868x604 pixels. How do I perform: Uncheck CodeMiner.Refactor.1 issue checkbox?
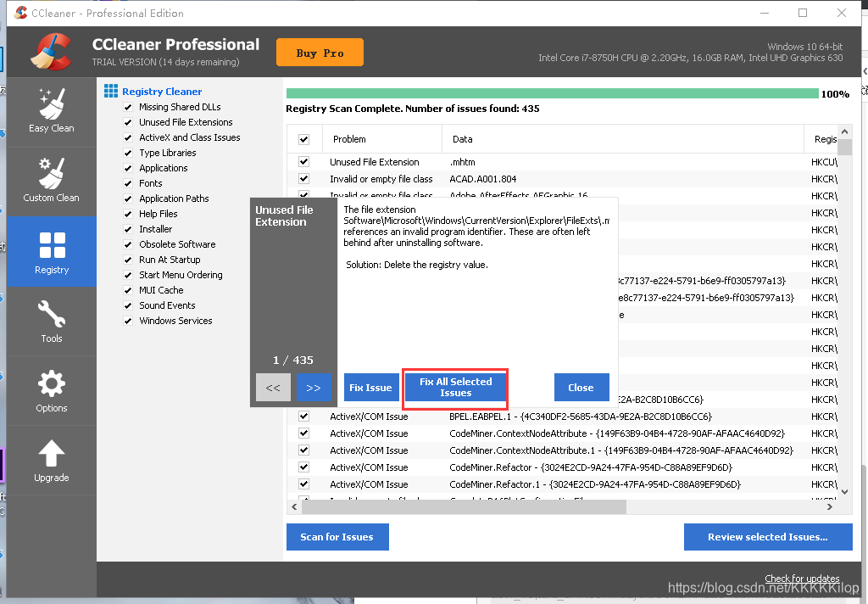pyautogui.click(x=304, y=484)
